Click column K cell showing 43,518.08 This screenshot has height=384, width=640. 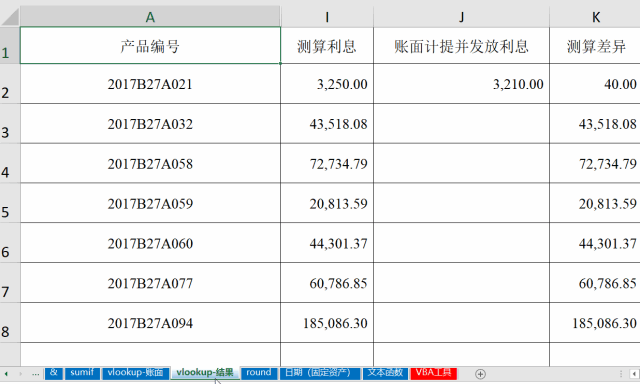coord(595,123)
